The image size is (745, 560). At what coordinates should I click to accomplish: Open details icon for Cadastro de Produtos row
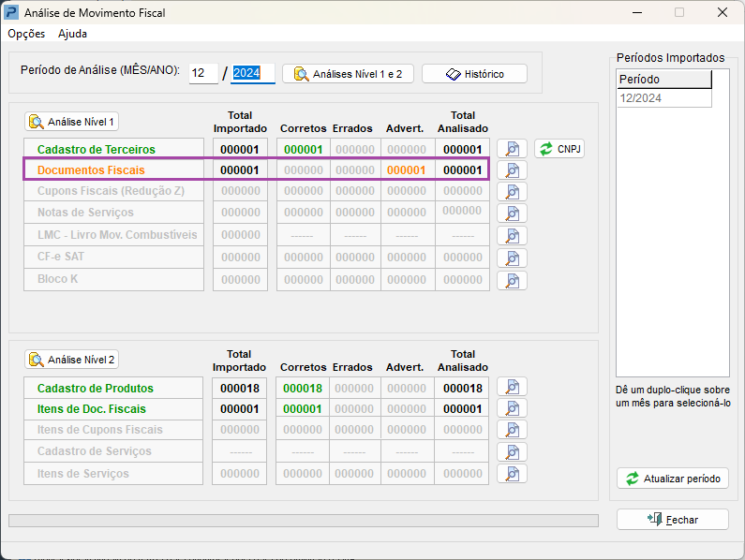(x=512, y=388)
